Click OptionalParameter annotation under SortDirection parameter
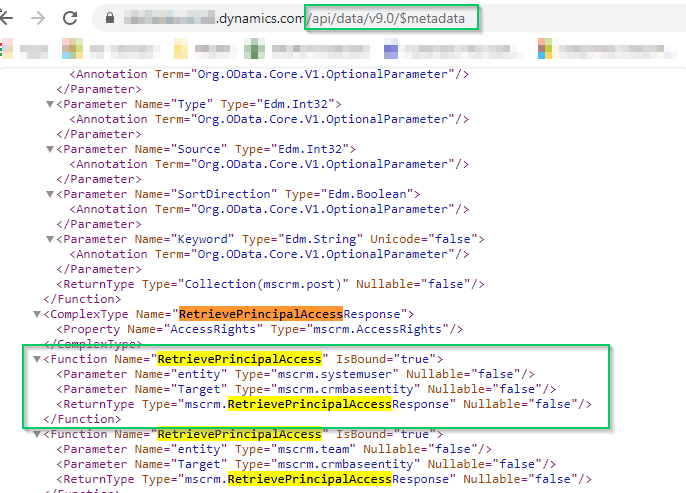 point(269,209)
